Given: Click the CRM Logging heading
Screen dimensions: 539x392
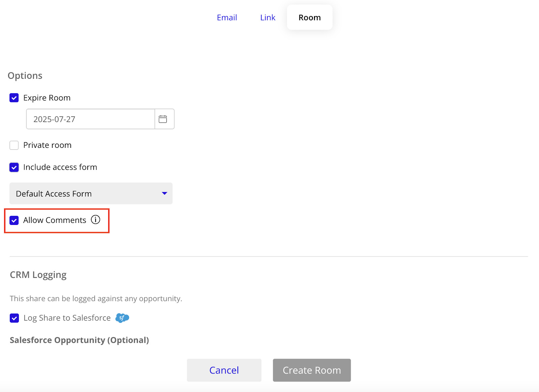Looking at the screenshot, I should (38, 275).
